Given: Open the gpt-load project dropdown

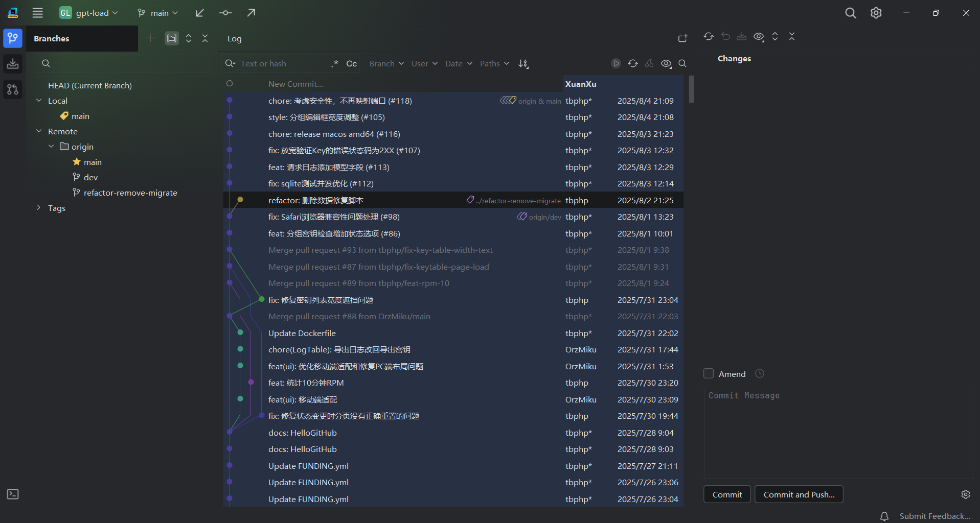Looking at the screenshot, I should pyautogui.click(x=88, y=13).
